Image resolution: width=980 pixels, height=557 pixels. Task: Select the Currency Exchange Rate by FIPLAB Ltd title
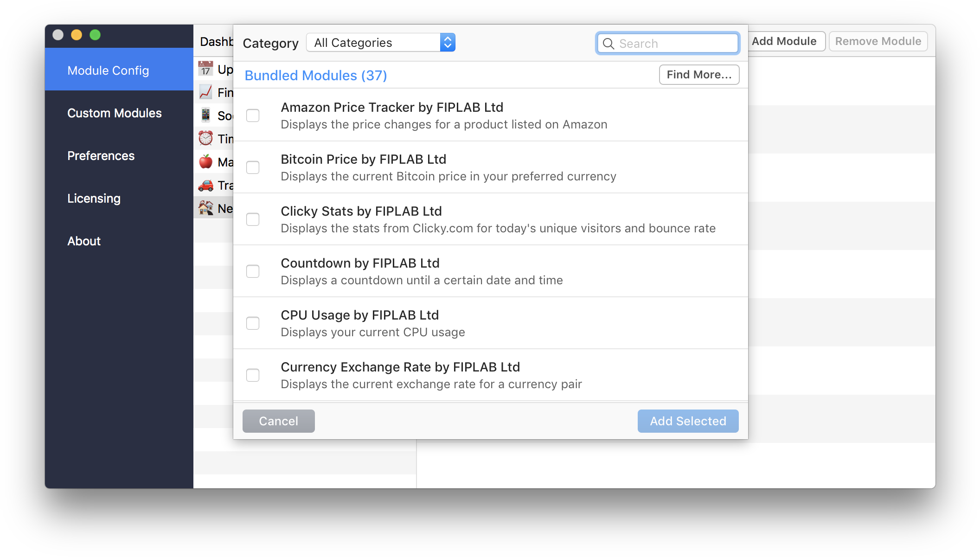point(400,367)
